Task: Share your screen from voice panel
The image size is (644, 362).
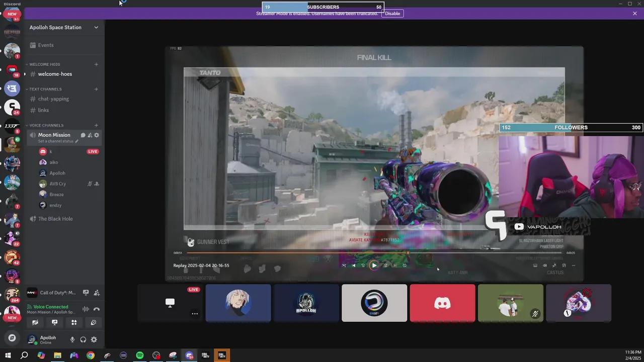Action: point(55,323)
